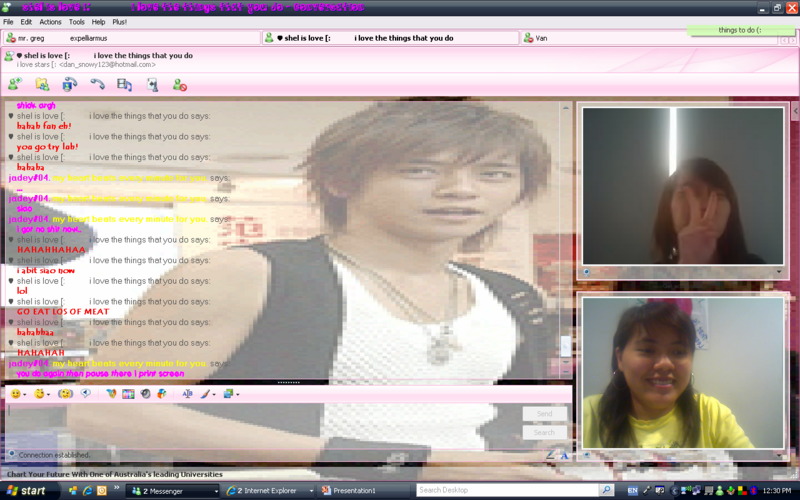Click the phone call handset icon
Viewport: 800px width, 500px height.
97,85
